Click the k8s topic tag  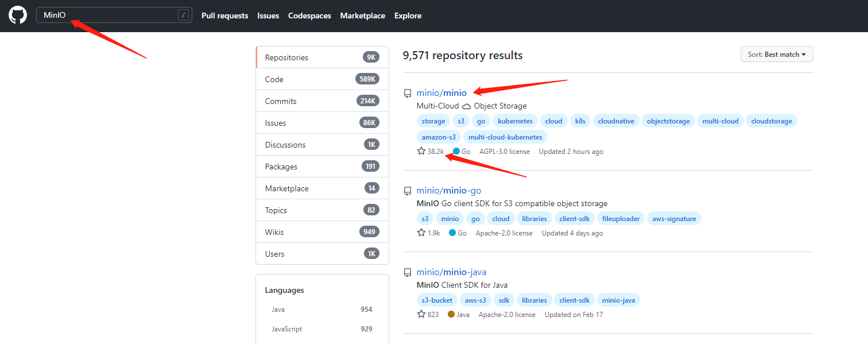580,121
